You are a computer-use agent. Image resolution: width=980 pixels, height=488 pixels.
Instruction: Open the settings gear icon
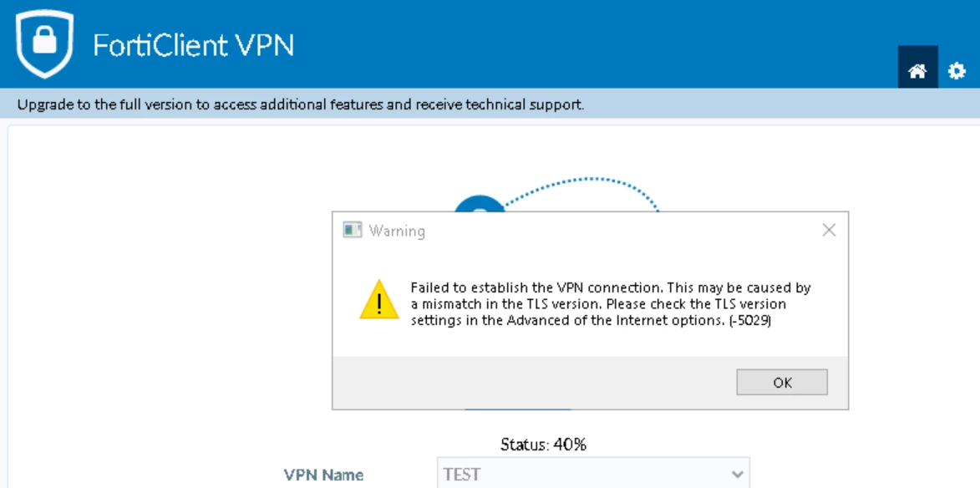point(957,71)
